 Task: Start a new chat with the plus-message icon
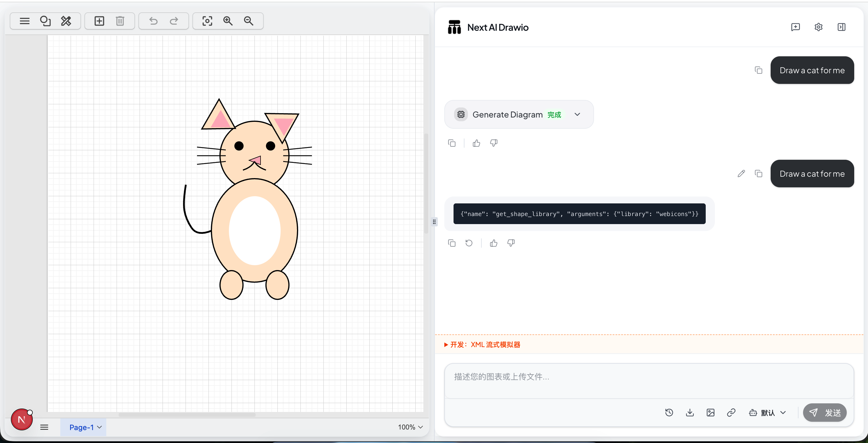[795, 27]
